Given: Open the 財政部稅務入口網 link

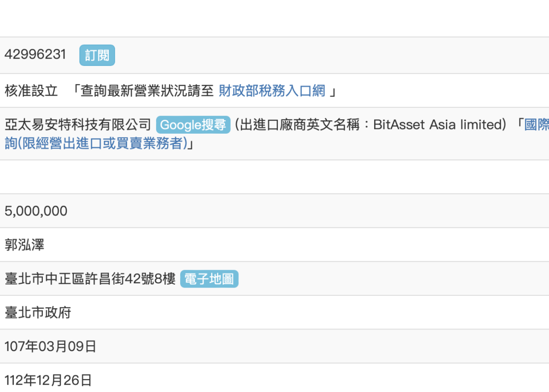Looking at the screenshot, I should click(x=272, y=91).
